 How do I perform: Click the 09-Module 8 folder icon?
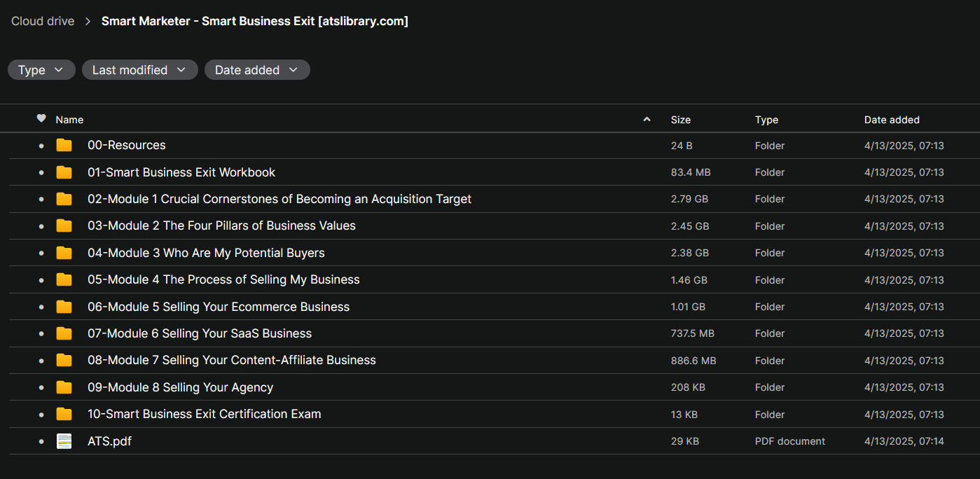[64, 387]
